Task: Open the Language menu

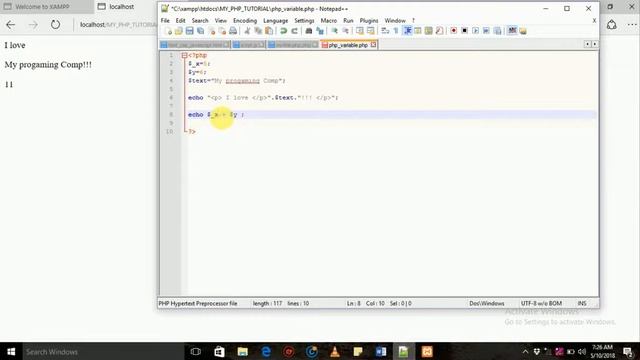Action: (276, 20)
